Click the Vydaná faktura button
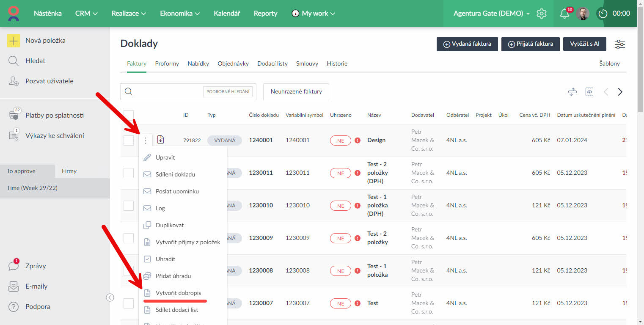 point(467,44)
